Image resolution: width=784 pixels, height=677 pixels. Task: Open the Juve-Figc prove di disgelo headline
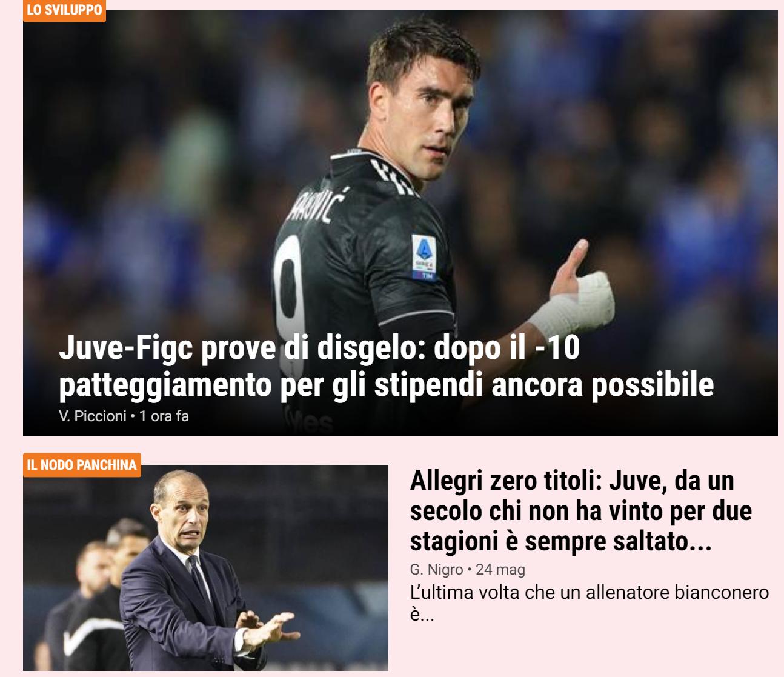[386, 366]
